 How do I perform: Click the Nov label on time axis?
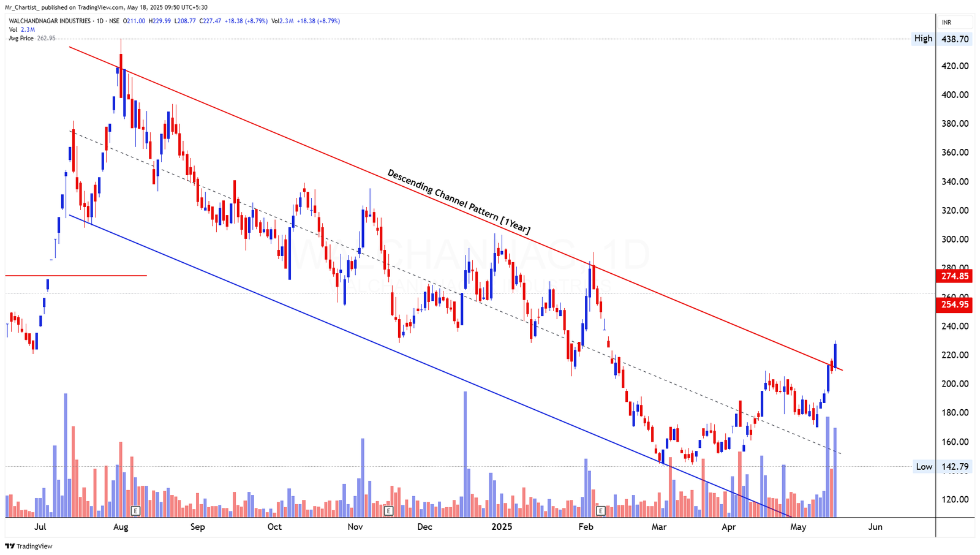(355, 527)
